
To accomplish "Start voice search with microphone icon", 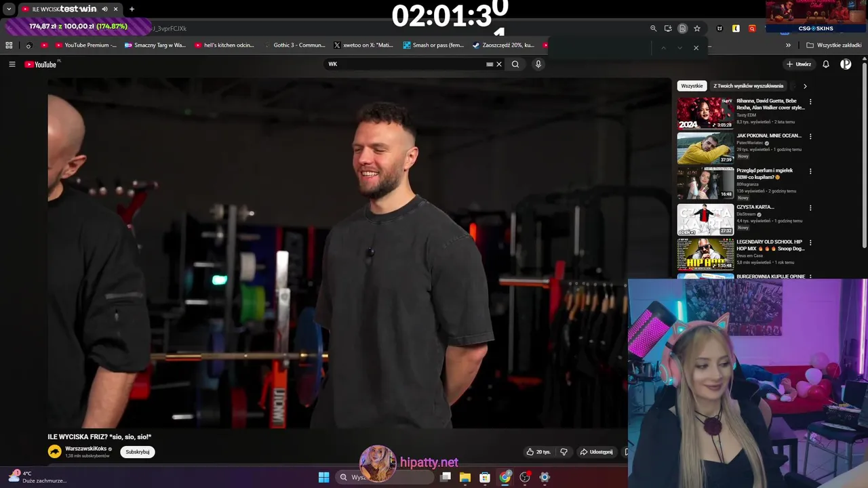I will coord(538,64).
